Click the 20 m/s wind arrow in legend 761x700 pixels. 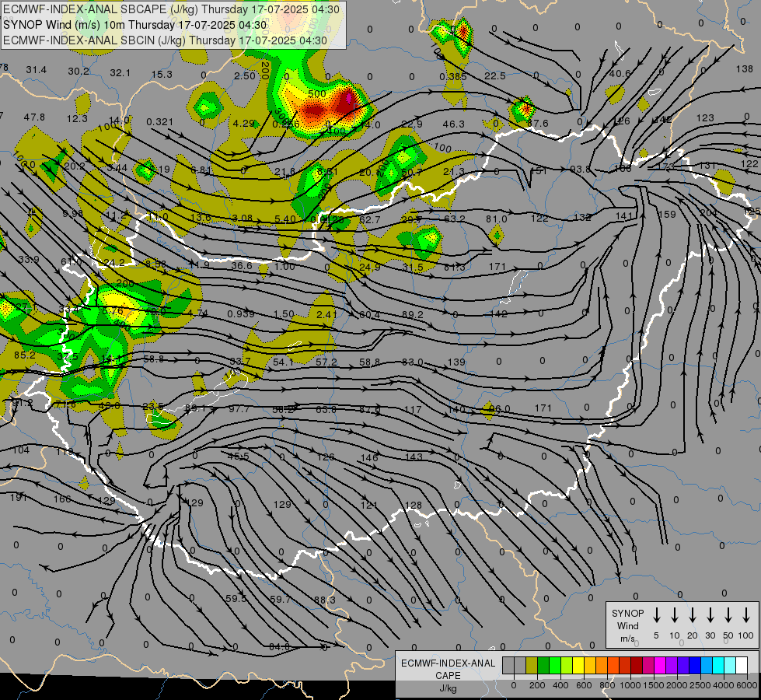[x=692, y=615]
